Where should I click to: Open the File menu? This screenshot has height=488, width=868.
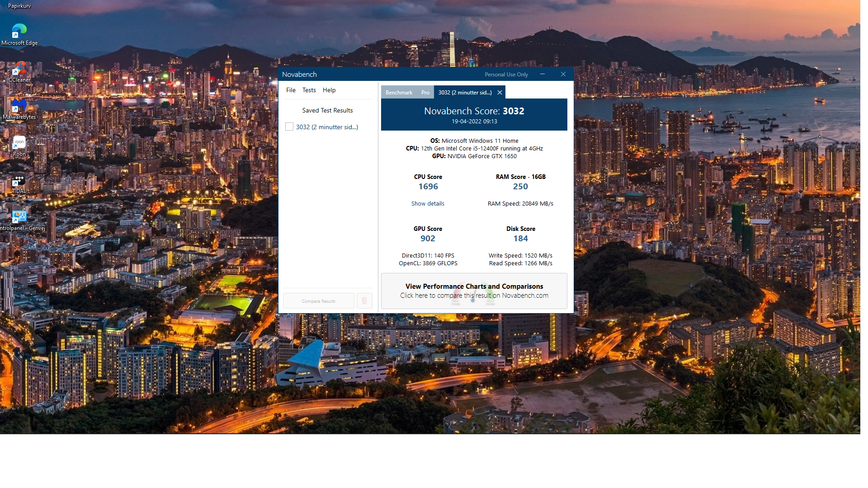(x=291, y=90)
